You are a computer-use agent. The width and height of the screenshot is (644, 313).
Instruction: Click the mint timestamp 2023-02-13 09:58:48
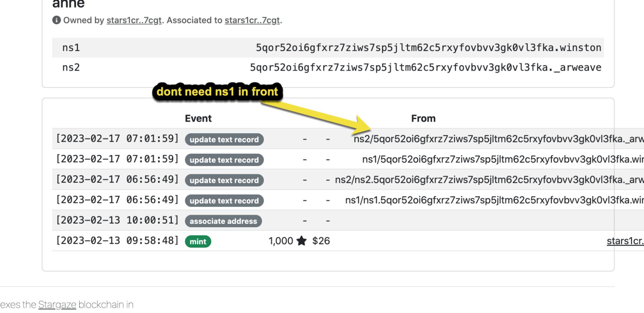pyautogui.click(x=117, y=241)
